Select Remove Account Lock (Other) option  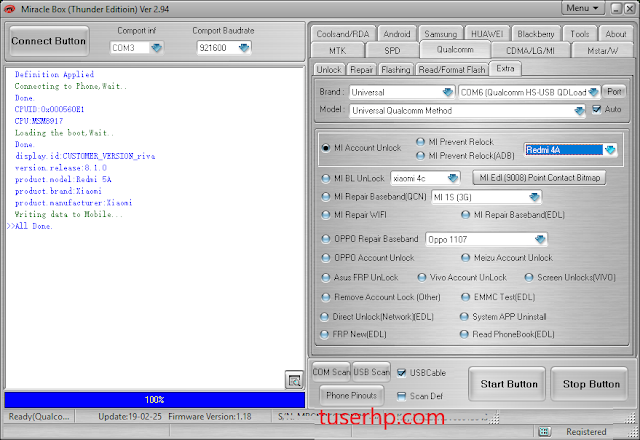(x=325, y=297)
